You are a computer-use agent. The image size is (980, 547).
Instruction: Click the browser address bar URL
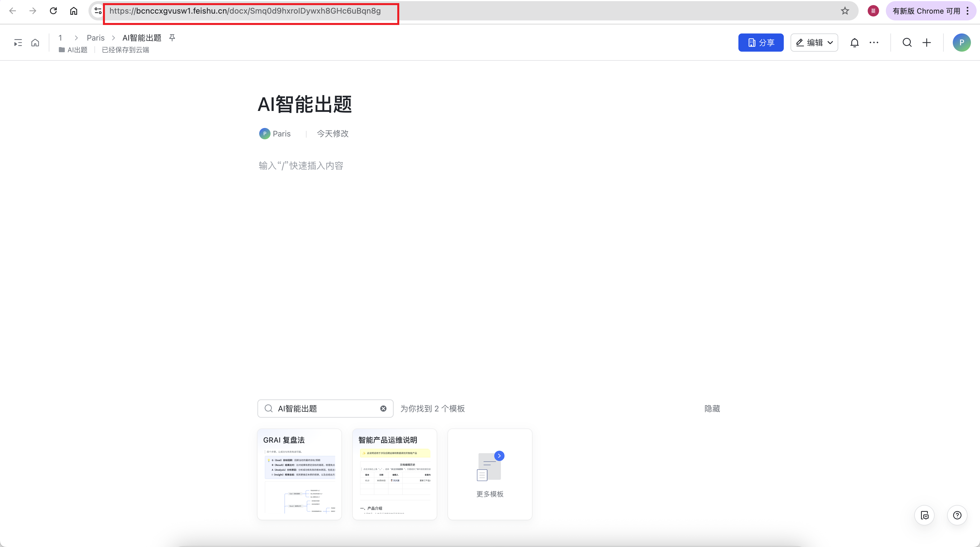pos(245,11)
